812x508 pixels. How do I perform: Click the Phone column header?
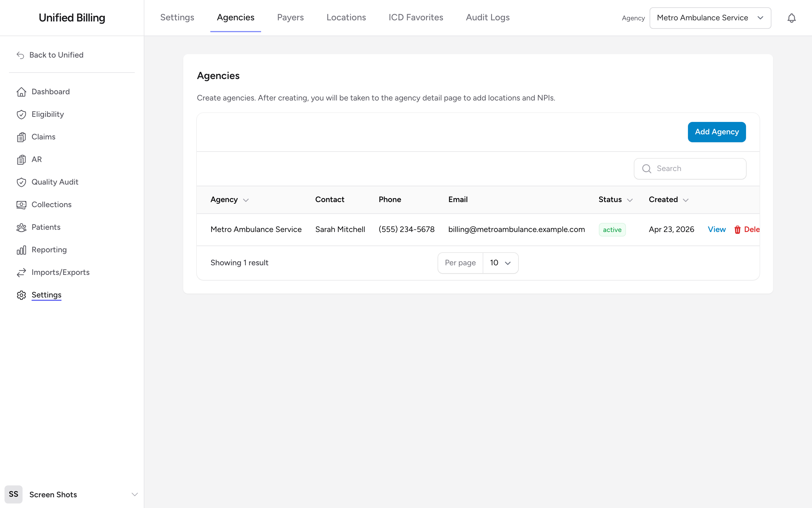[x=390, y=200]
